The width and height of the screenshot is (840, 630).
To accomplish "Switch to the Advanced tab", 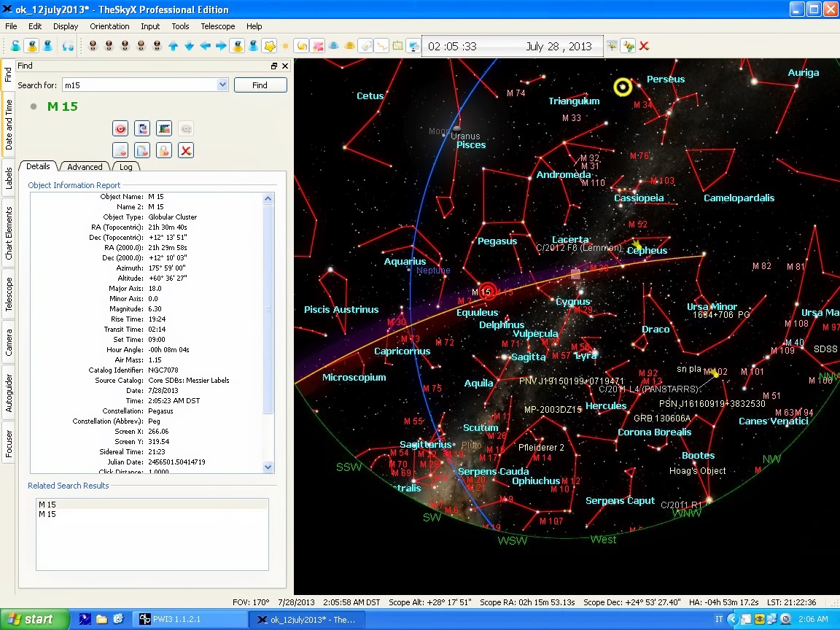I will tap(85, 167).
